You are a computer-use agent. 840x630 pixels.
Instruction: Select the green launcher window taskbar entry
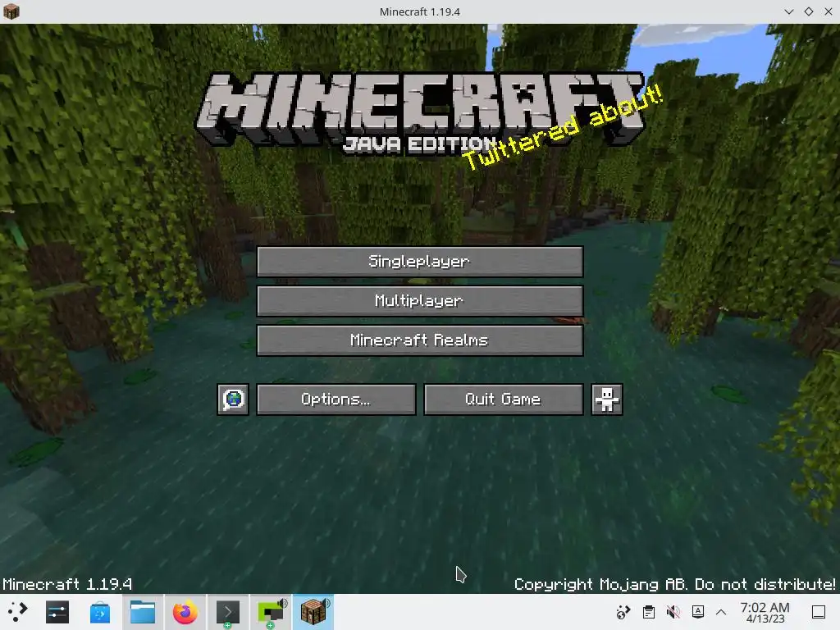click(271, 612)
